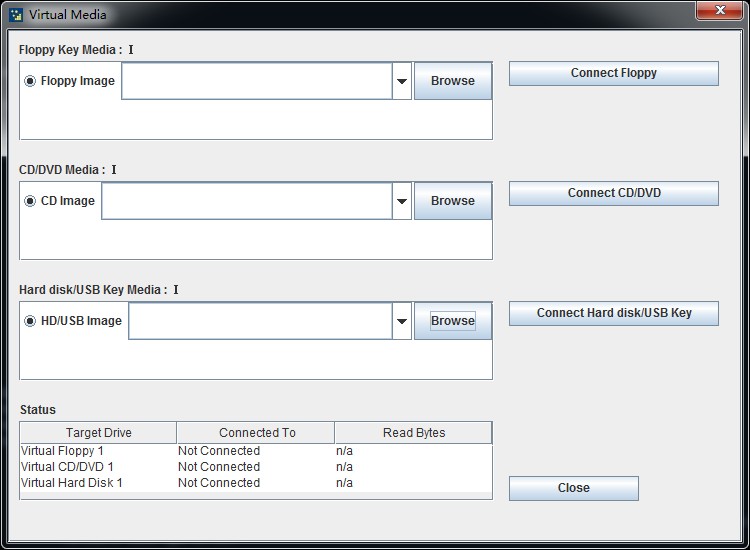Screen dimensions: 750x550
Task: Open the HD/USB Image dropdown list
Action: click(402, 321)
